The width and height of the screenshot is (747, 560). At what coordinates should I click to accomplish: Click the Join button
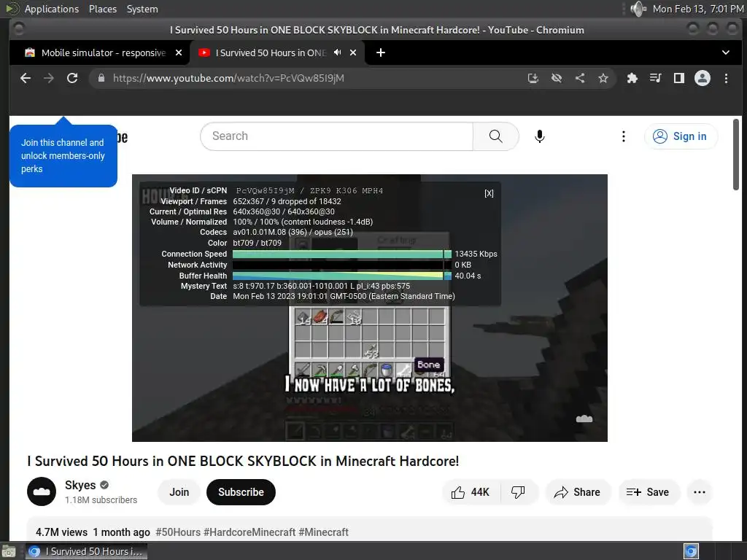coord(179,492)
